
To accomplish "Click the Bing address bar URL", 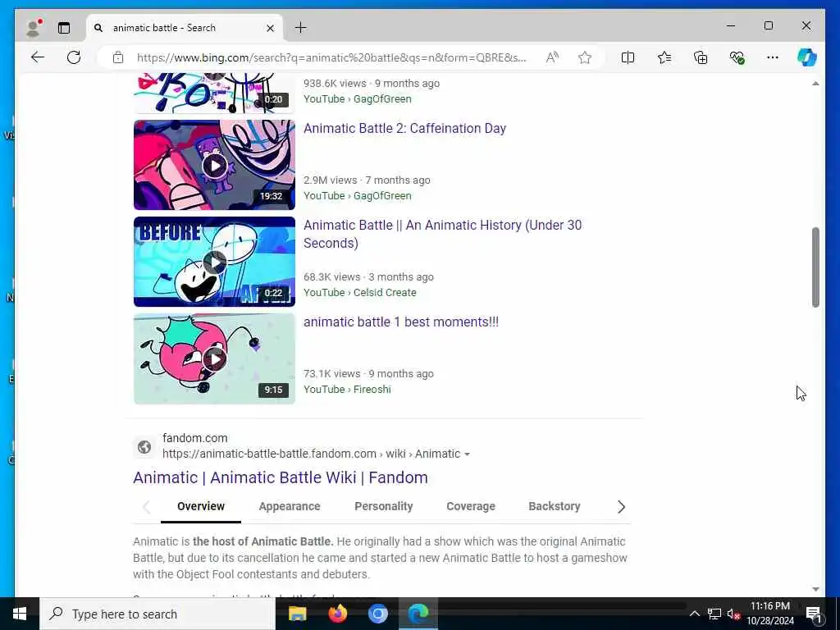I will 331,57.
